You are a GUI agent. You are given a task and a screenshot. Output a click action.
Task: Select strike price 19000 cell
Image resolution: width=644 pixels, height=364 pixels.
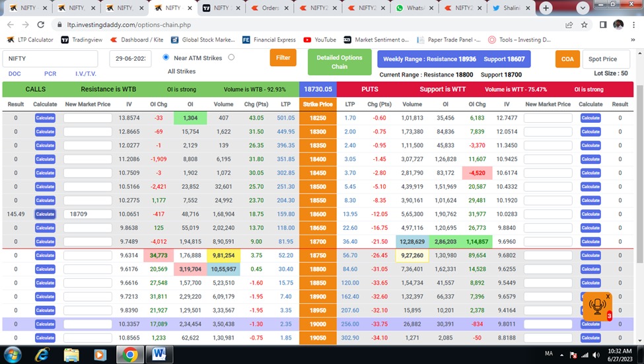click(x=318, y=324)
